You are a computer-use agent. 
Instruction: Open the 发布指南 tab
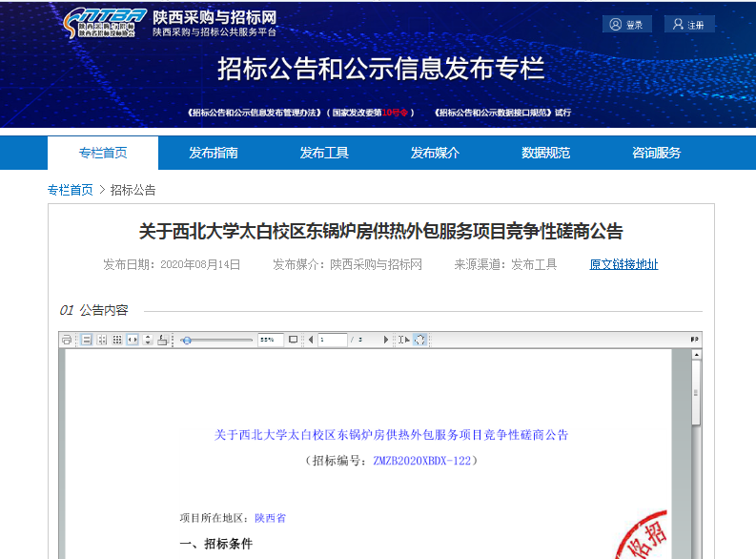coord(214,153)
